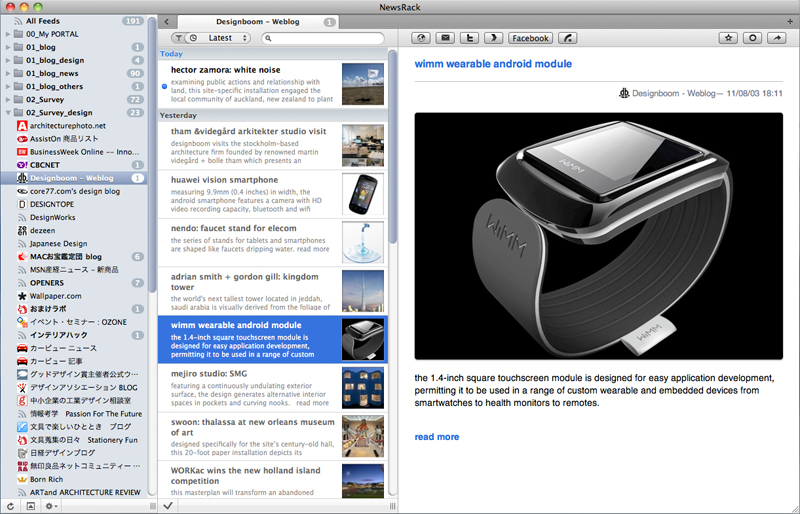Image resolution: width=800 pixels, height=514 pixels.
Task: Open article in browser via globe icon
Action: tap(422, 38)
